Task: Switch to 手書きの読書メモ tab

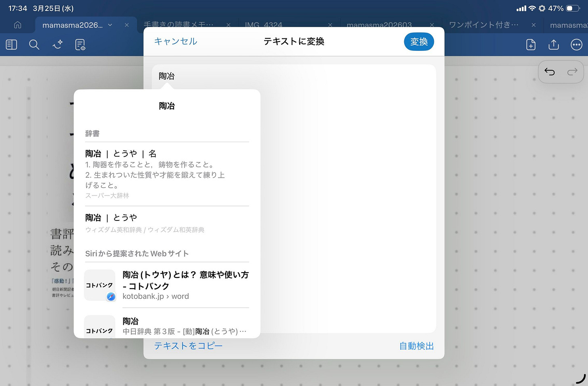Action: [x=178, y=24]
